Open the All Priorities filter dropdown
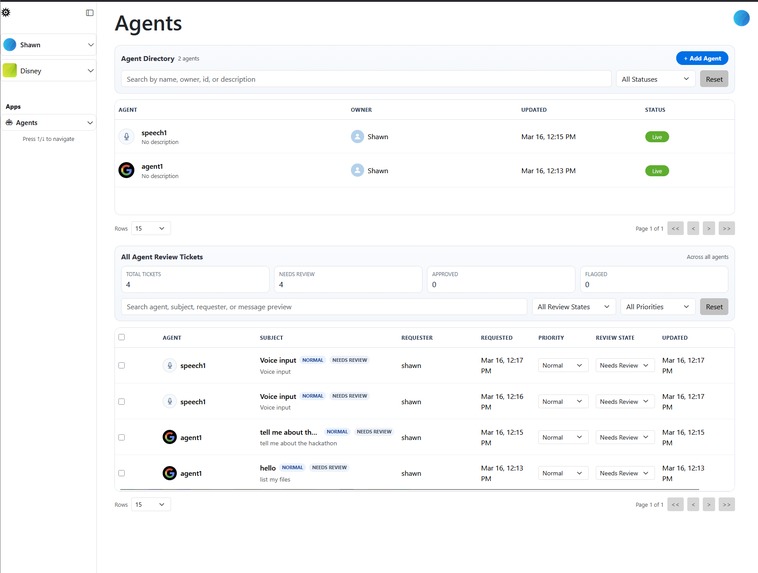758x573 pixels. click(657, 307)
